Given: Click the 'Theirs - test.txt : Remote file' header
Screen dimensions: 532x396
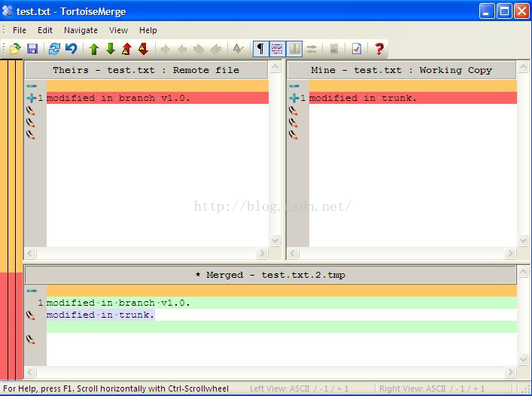Looking at the screenshot, I should [146, 70].
